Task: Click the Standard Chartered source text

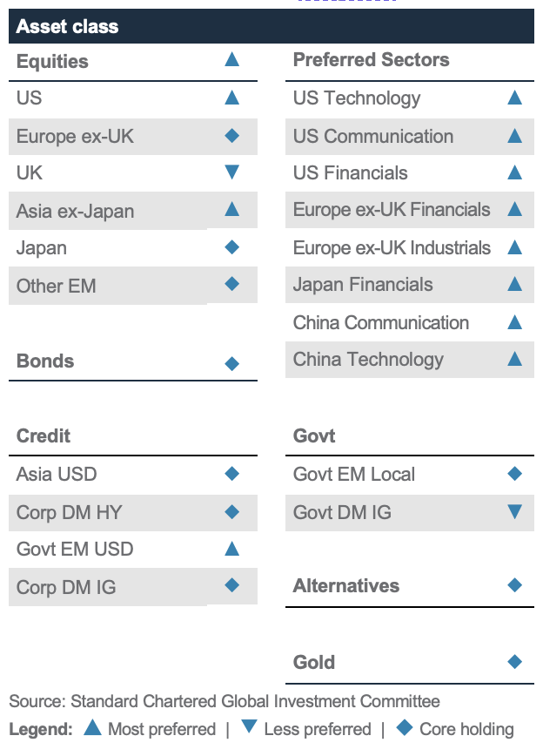Action: point(224,701)
